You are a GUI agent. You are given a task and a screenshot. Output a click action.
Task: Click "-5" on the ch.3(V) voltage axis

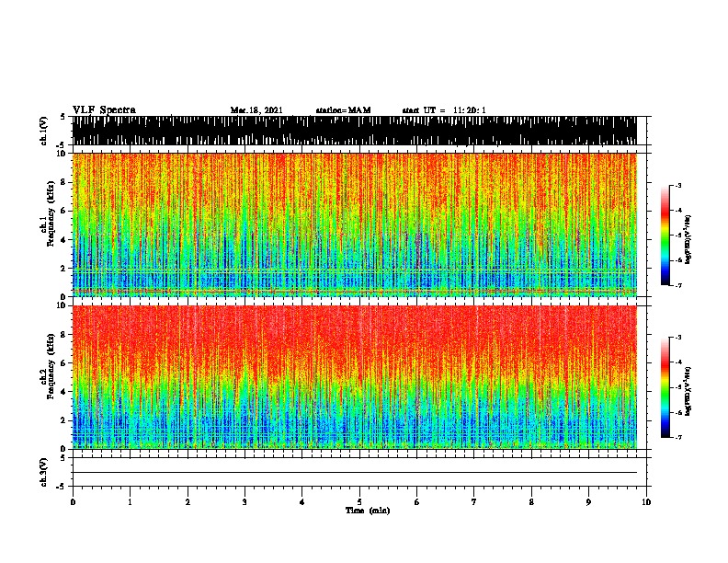[61, 487]
